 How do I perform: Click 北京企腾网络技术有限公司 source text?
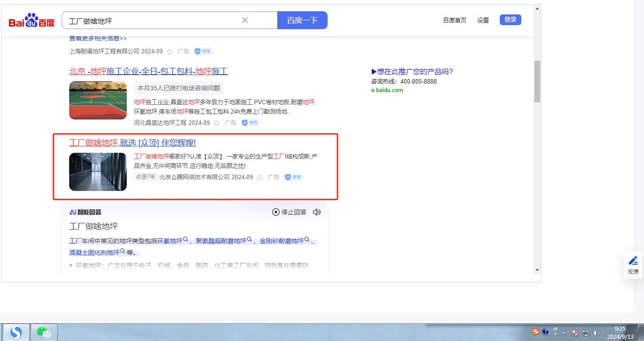pos(195,177)
